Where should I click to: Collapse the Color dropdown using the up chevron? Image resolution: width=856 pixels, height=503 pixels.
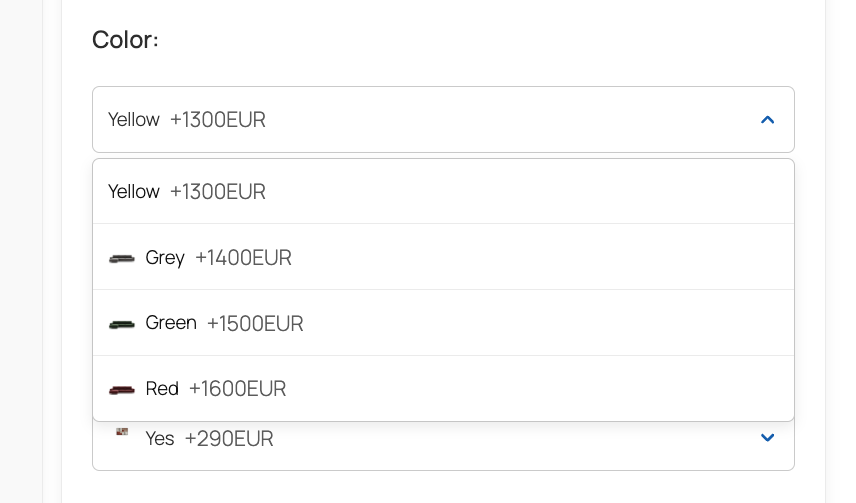[767, 120]
